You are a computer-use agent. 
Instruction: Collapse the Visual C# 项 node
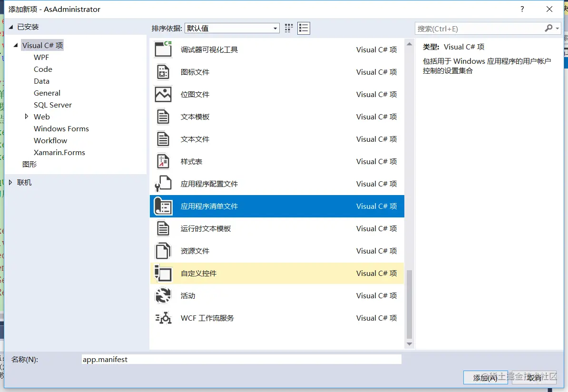[x=16, y=45]
